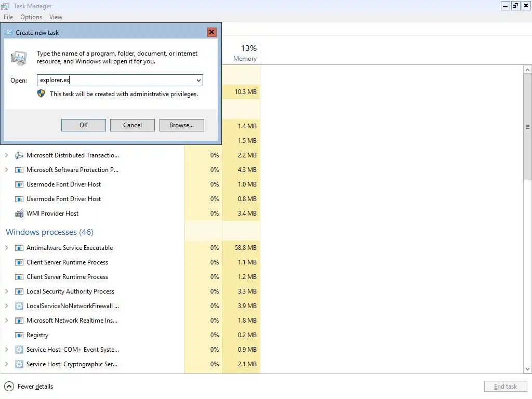Select the Windows processes (46) group header
This screenshot has height=399, width=532.
pyautogui.click(x=49, y=232)
